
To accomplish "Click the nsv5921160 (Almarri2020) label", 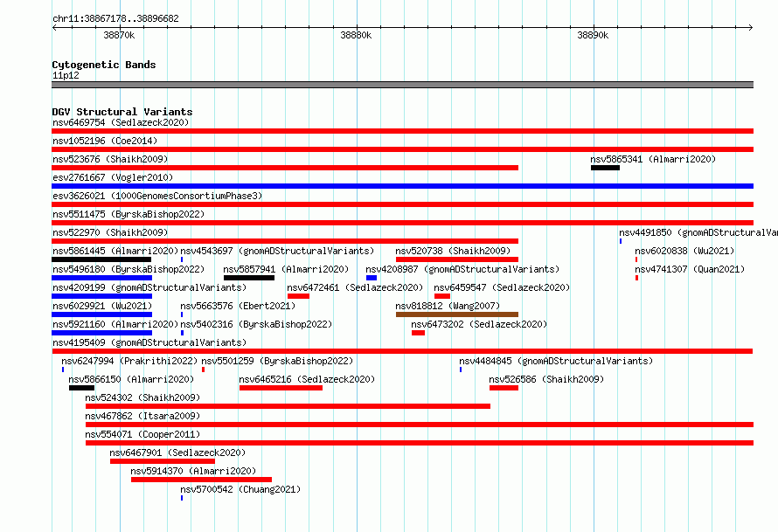I will 115,324.
